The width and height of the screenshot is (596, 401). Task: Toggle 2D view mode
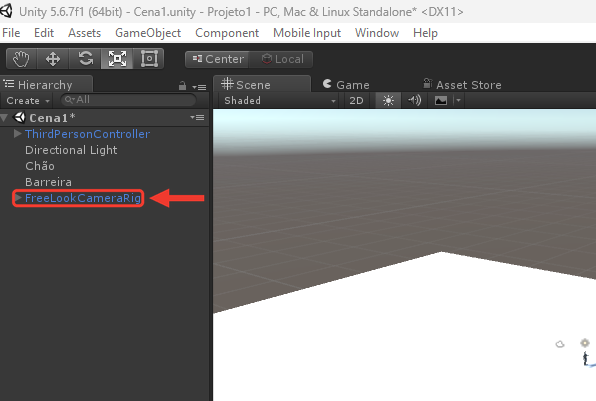(356, 101)
